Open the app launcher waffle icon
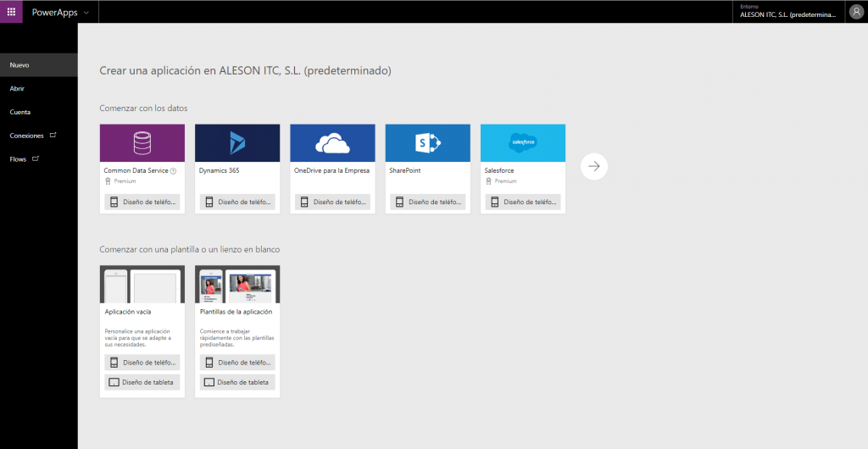Screen dimensions: 868x449 coord(11,12)
